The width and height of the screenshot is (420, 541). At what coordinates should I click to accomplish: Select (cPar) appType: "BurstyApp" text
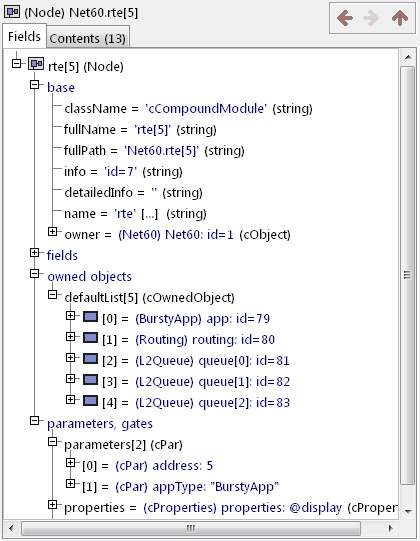point(197,487)
